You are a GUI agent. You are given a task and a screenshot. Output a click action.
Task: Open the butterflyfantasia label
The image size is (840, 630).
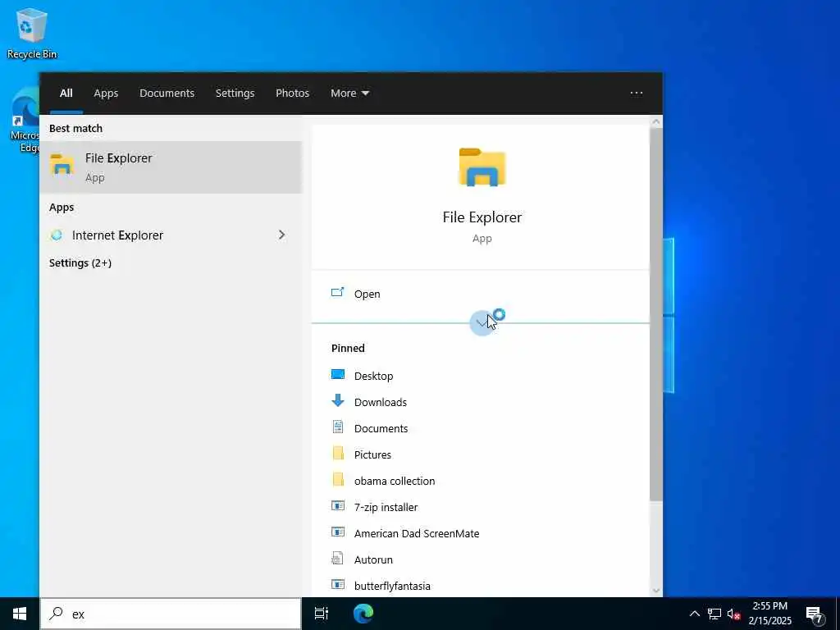392,586
